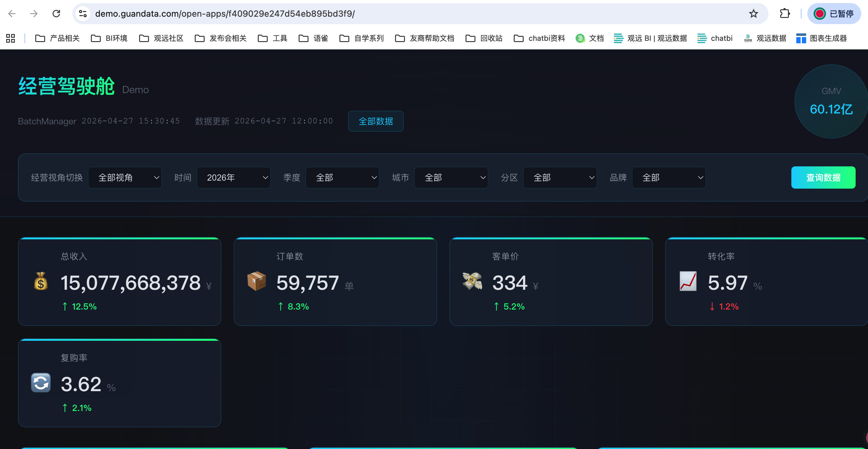This screenshot has height=449, width=868.
Task: Open the 产品相关 bookmark folder
Action: (57, 38)
